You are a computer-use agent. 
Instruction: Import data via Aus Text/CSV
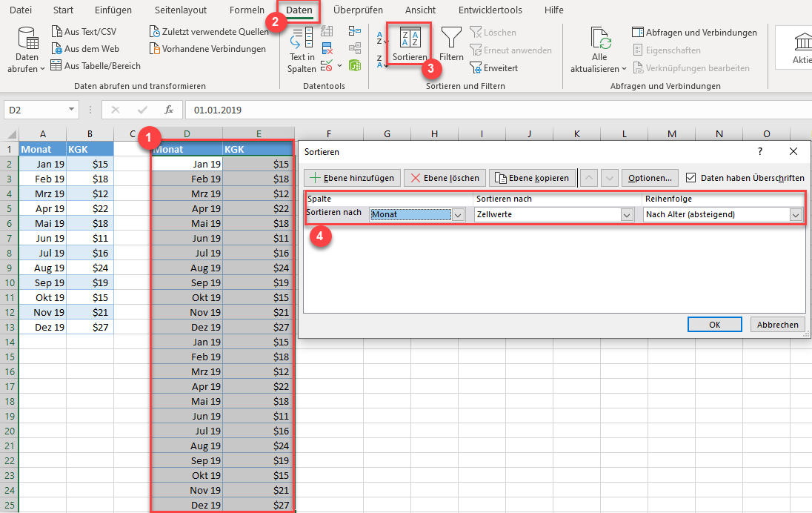pos(84,32)
